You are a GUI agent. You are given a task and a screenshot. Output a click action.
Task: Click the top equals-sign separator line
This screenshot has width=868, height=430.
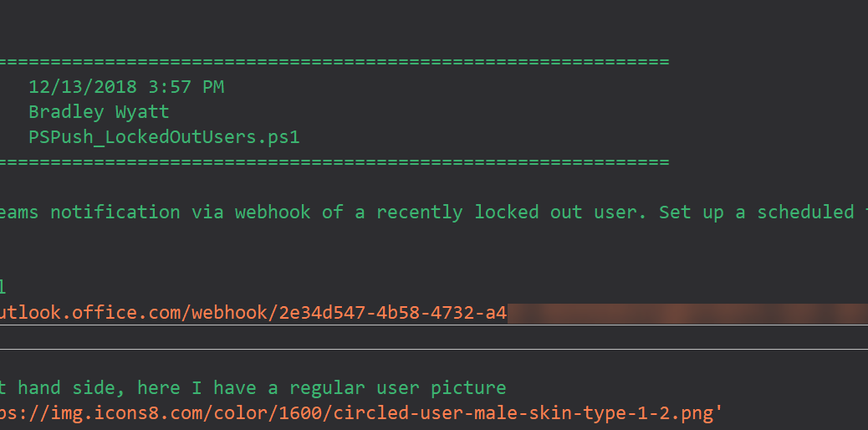pyautogui.click(x=334, y=62)
